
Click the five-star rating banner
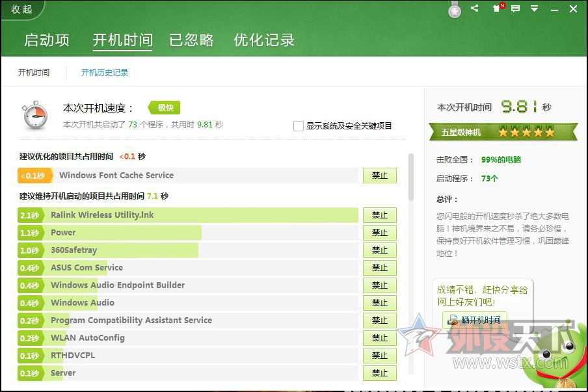(x=503, y=131)
